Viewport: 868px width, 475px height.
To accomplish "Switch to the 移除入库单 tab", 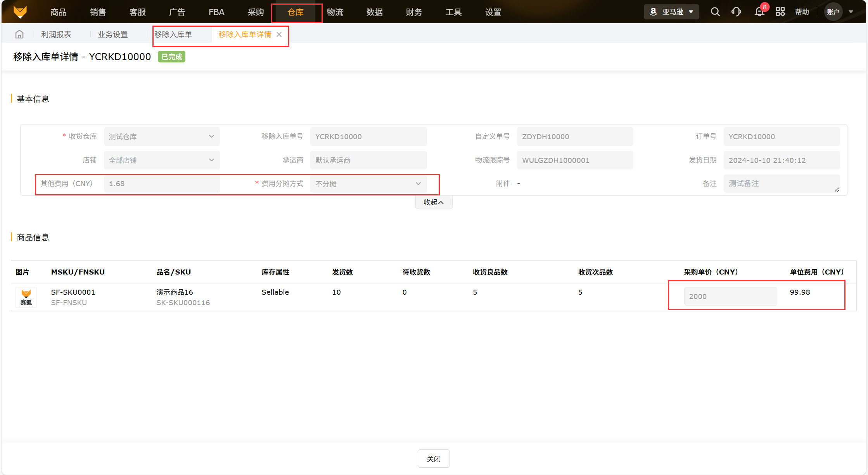I will [173, 35].
